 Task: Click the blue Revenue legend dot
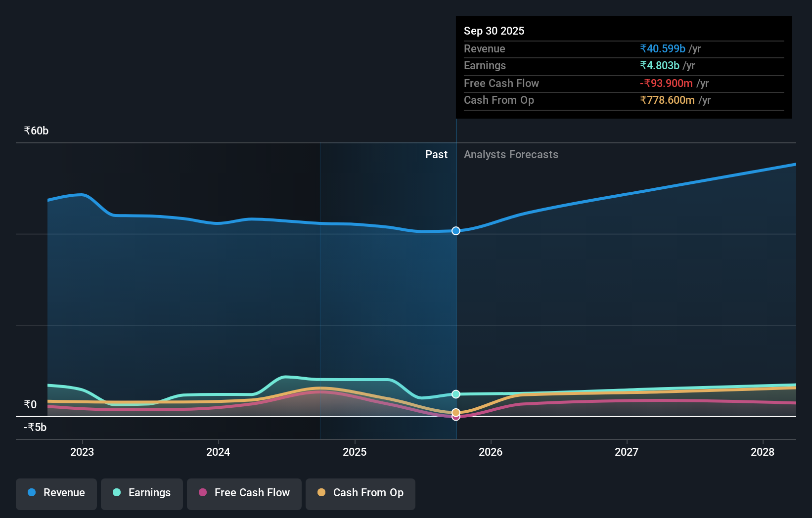point(32,493)
